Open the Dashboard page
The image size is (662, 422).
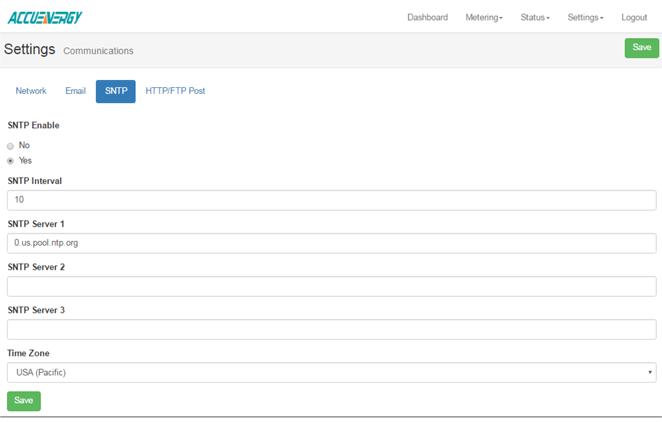pos(427,18)
